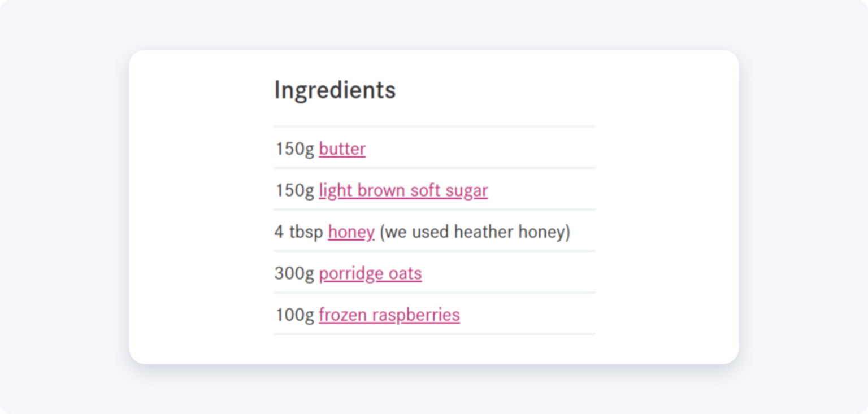Click the light brown soft sugar link
The width and height of the screenshot is (868, 414).
(403, 190)
